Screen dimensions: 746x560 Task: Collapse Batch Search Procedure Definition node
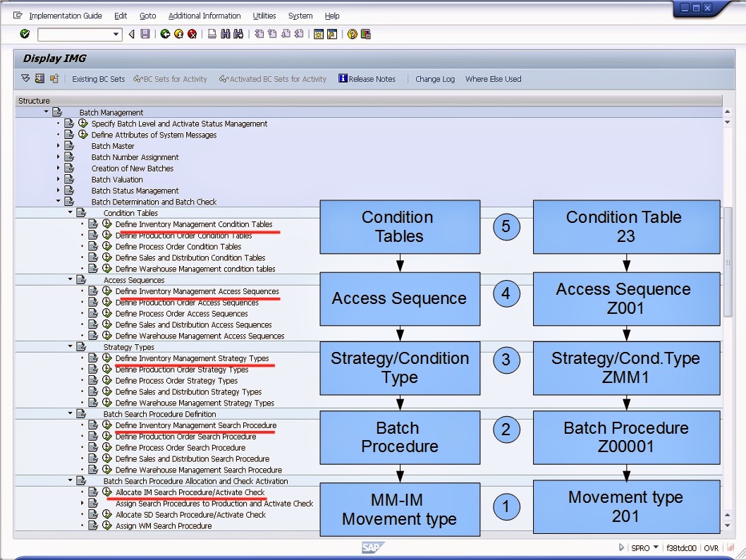click(x=71, y=413)
